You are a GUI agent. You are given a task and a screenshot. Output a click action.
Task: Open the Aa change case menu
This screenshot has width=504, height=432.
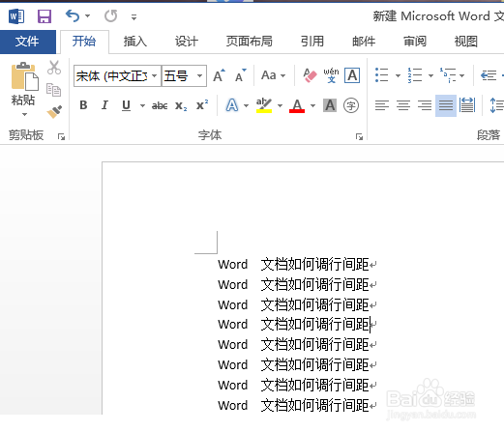(273, 75)
